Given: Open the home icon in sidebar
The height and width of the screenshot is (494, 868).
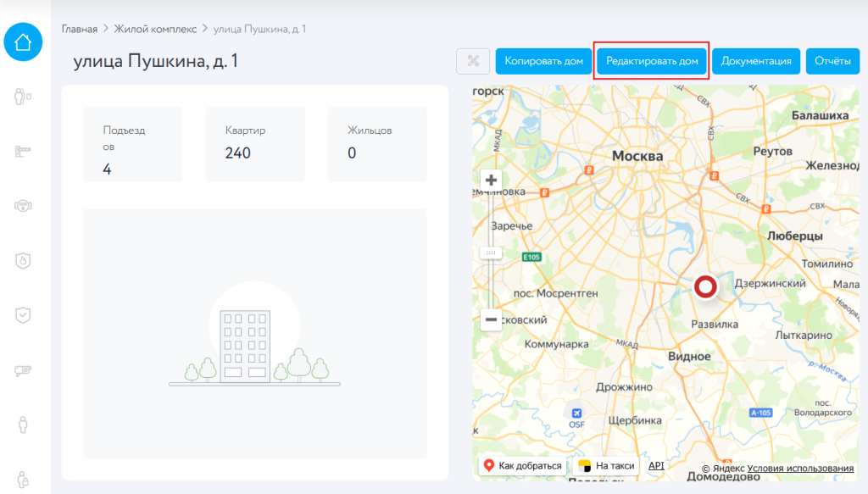Looking at the screenshot, I should [23, 41].
